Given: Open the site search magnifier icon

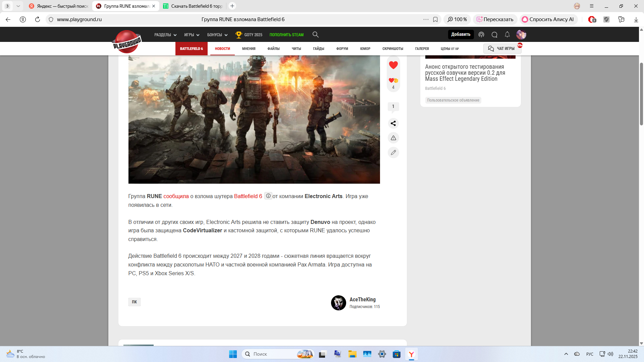Looking at the screenshot, I should tap(315, 35).
